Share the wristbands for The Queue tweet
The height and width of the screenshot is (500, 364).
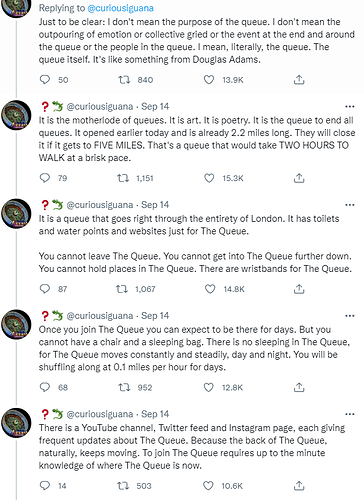[299, 289]
